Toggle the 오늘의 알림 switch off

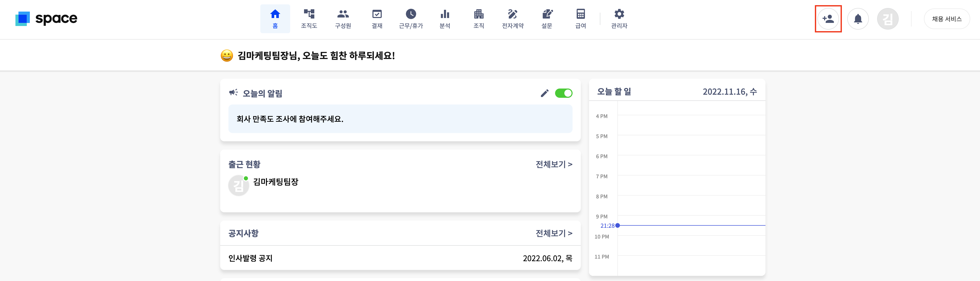pos(563,93)
